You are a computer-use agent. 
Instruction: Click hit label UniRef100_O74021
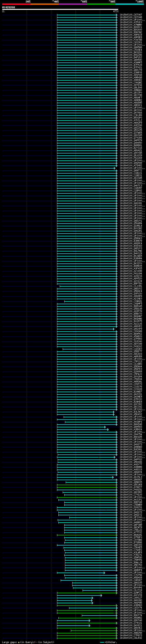tap(131, 623)
